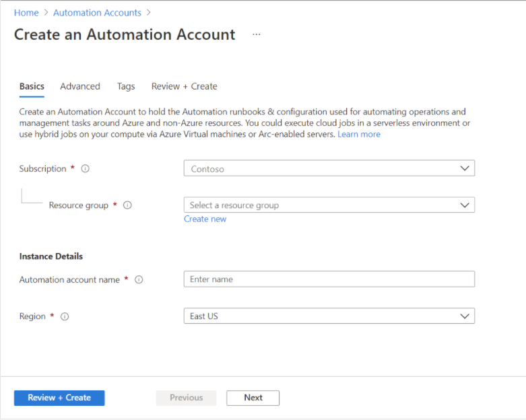Click the Automation account name info icon
Image resolution: width=526 pixels, height=420 pixels.
(x=139, y=280)
